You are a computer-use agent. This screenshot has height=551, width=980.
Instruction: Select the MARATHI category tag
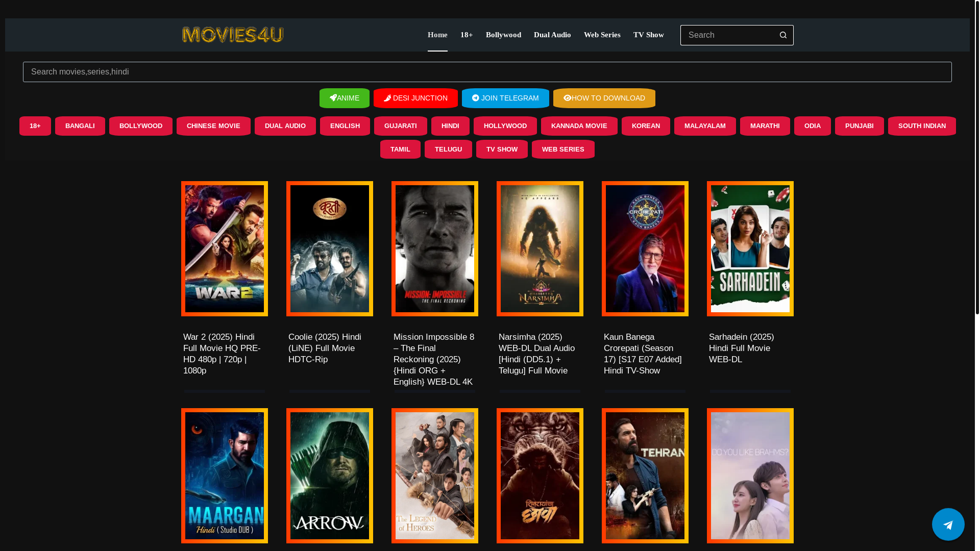765,126
